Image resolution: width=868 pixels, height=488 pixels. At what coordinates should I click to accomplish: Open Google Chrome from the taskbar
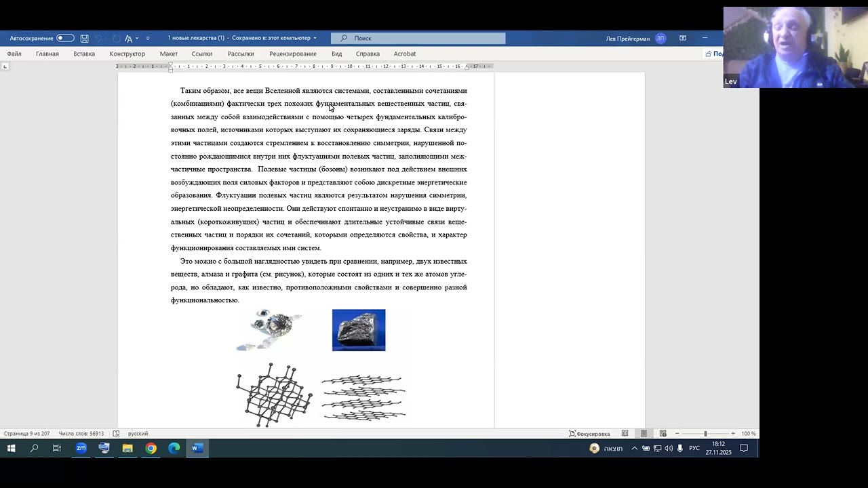pos(151,448)
